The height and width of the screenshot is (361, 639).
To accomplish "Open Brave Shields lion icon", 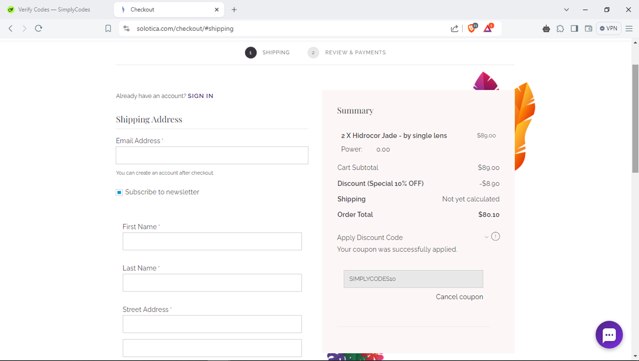I will coord(472,28).
